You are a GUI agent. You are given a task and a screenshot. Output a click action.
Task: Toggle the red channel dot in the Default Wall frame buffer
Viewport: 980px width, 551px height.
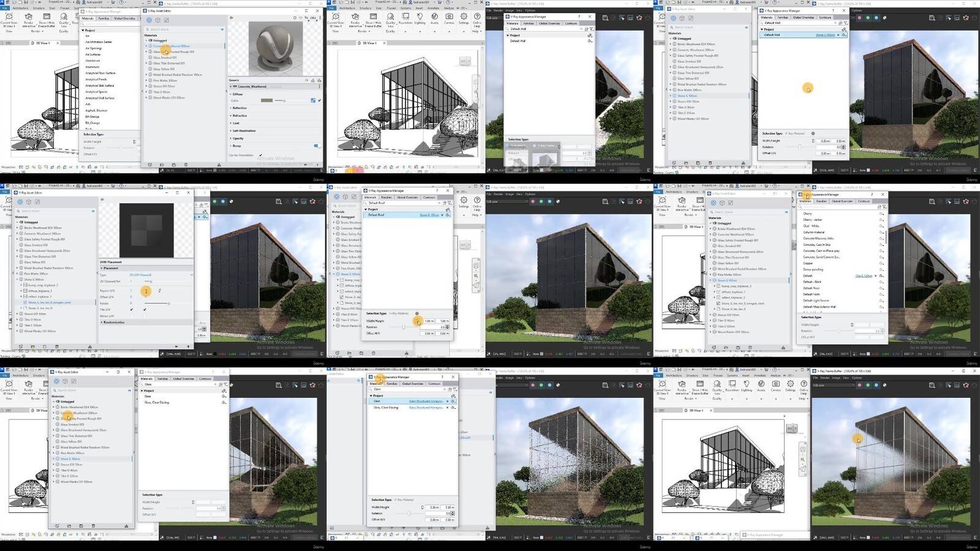coord(859,18)
